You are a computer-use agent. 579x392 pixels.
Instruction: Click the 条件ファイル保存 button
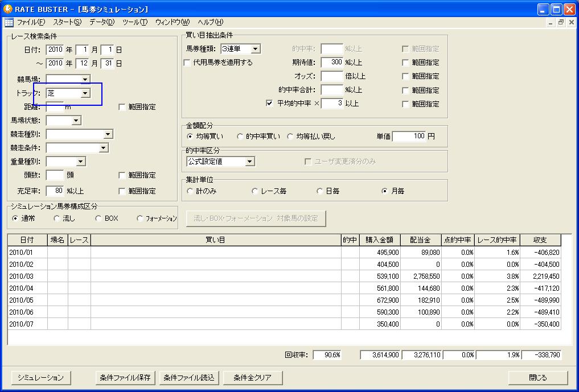(x=125, y=378)
